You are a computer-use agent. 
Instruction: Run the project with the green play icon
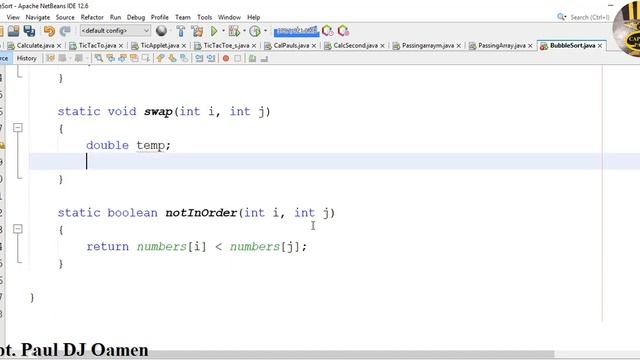pyautogui.click(x=213, y=31)
